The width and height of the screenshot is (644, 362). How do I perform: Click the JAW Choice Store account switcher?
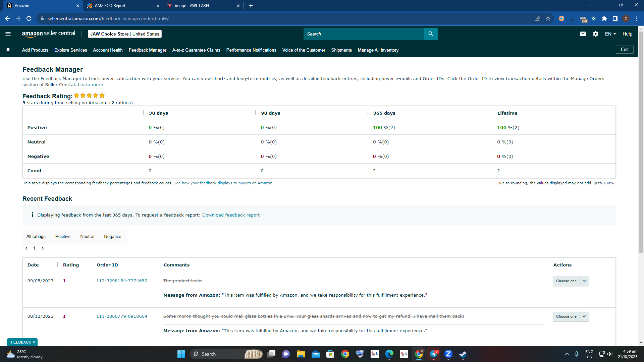pos(125,34)
